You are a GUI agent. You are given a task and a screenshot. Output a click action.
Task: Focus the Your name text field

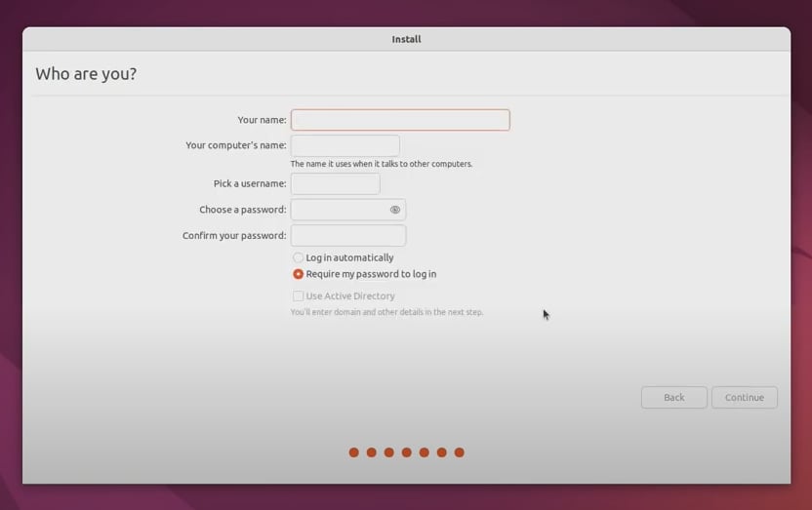click(x=400, y=120)
